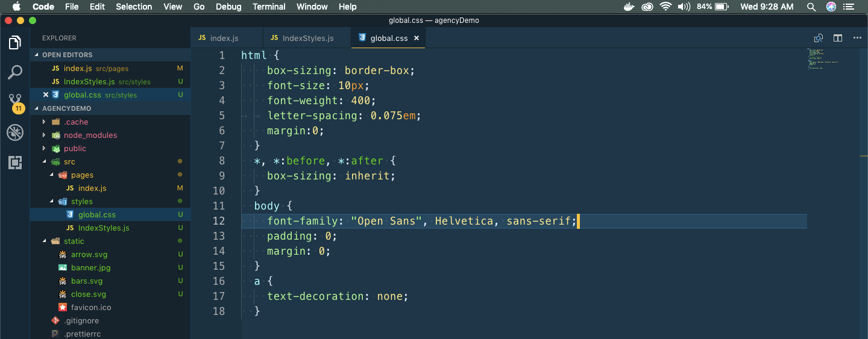Open IndexStyles.js from Open Editors list
The width and height of the screenshot is (868, 339).
(x=110, y=81)
